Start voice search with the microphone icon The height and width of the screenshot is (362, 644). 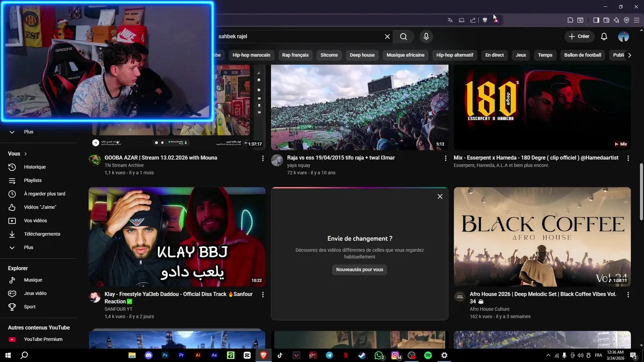click(x=426, y=36)
